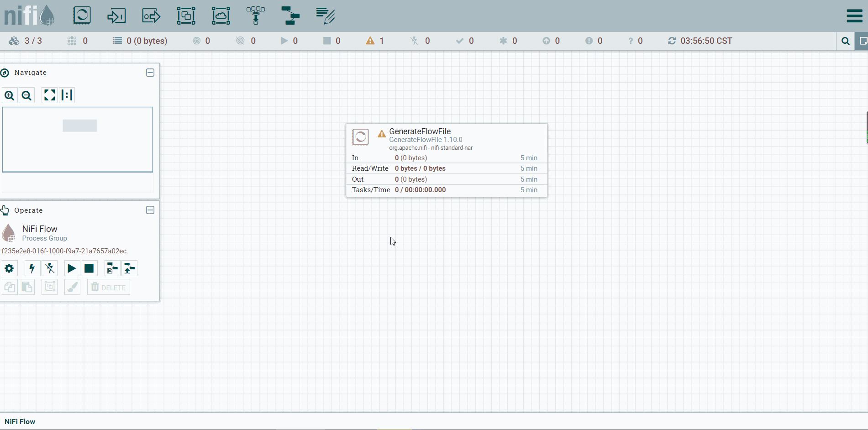868x430 pixels.
Task: Fit the flow to screen
Action: point(49,95)
